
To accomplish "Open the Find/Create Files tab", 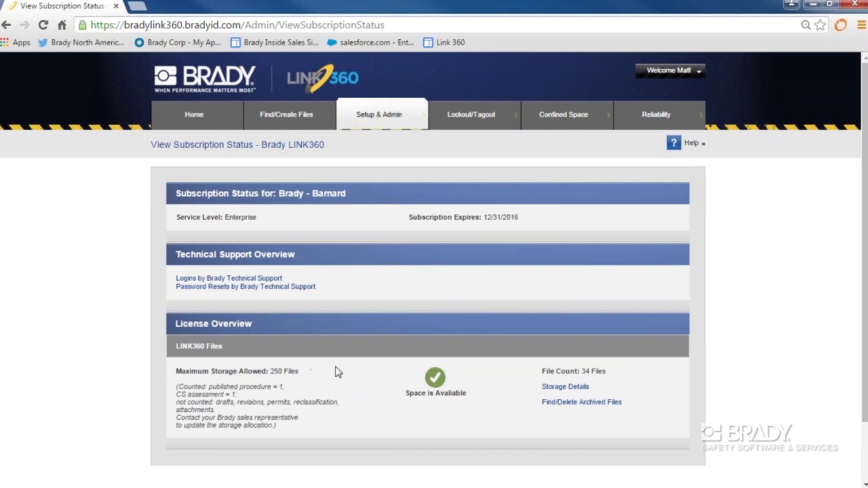I will 290,115.
